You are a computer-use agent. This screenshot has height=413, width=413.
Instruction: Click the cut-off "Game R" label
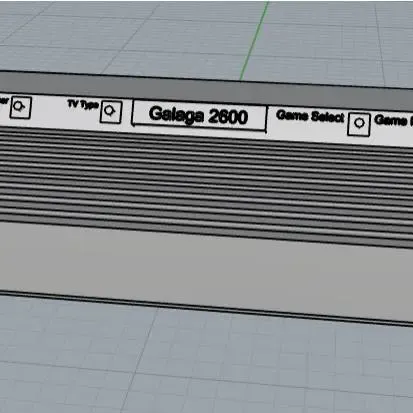[393, 120]
